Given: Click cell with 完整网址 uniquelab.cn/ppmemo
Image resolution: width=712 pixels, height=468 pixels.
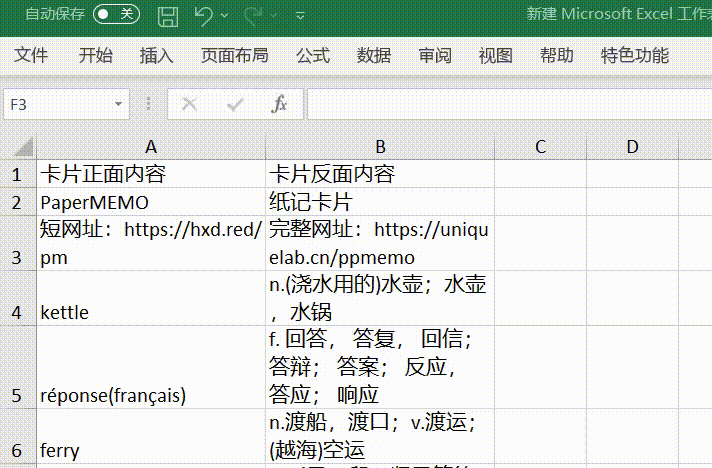Looking at the screenshot, I should [380, 243].
